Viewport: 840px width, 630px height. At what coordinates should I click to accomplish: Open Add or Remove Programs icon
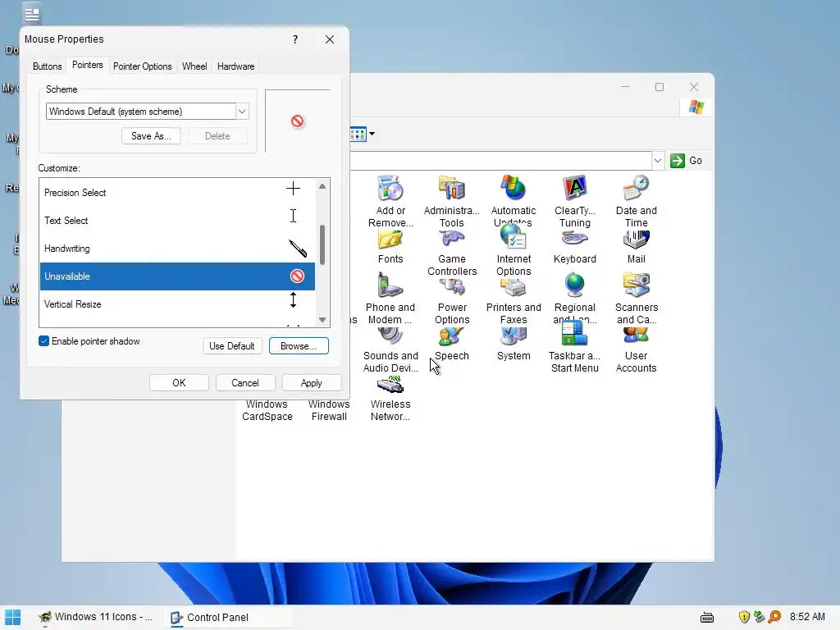click(390, 189)
